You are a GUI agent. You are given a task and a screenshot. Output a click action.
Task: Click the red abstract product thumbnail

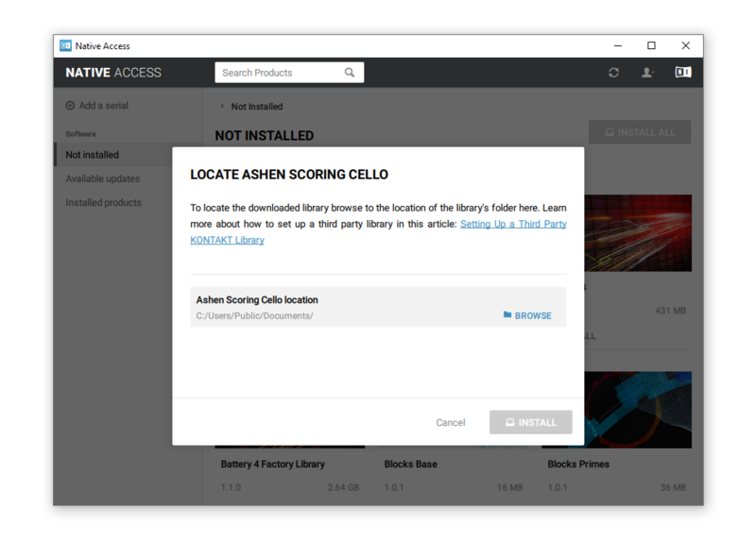(638, 233)
